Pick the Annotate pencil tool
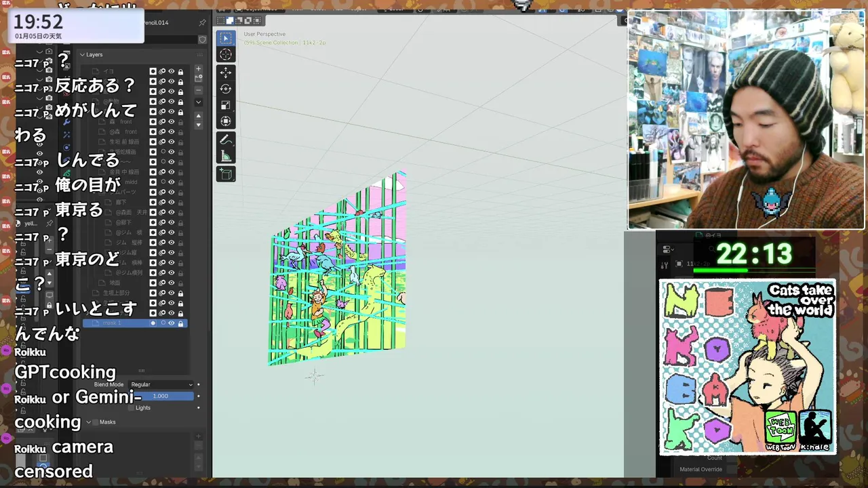The height and width of the screenshot is (488, 868). (226, 140)
